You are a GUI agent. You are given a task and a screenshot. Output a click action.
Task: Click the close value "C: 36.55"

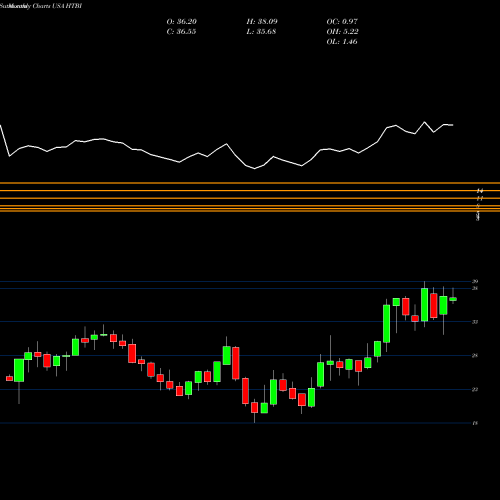(x=181, y=32)
